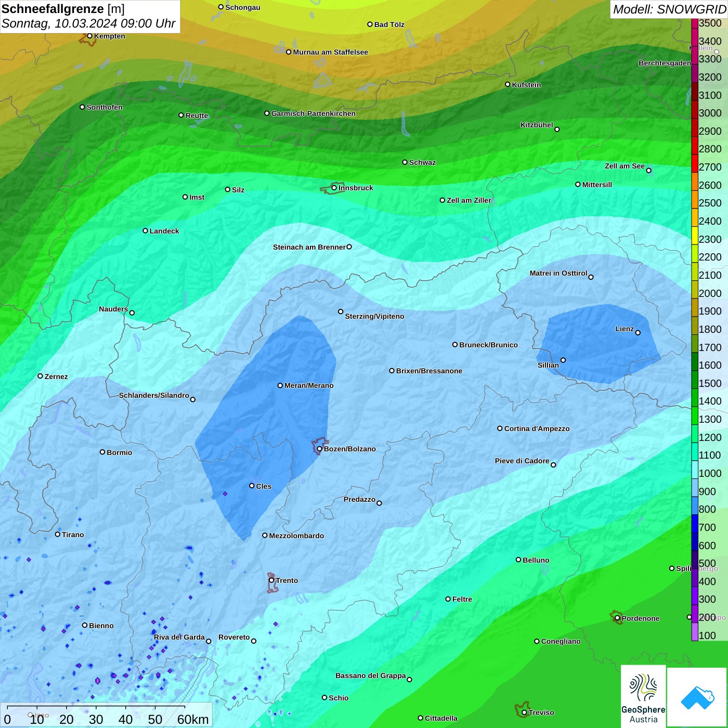Click the Mittersill label
The height and width of the screenshot is (728, 728).
597,185
